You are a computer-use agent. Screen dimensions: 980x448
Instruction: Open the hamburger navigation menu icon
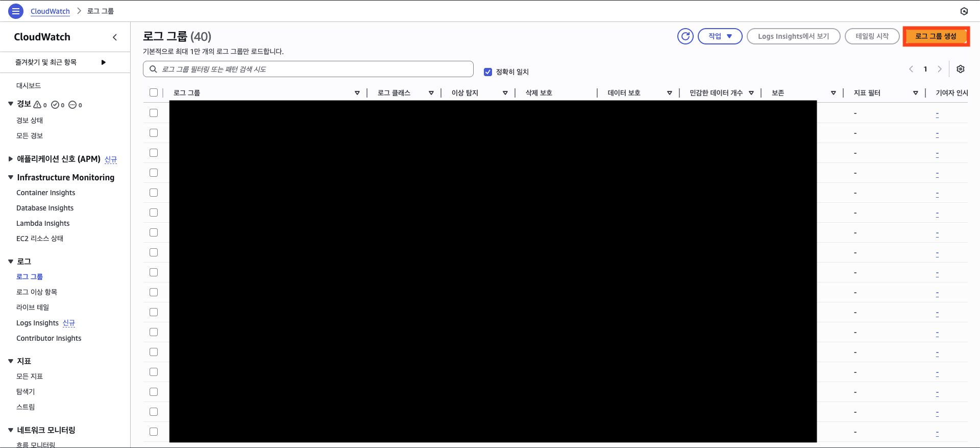[x=16, y=11]
